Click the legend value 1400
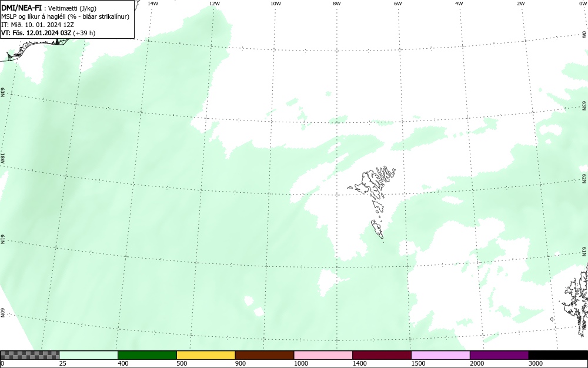This screenshot has width=588, height=368. [x=359, y=363]
